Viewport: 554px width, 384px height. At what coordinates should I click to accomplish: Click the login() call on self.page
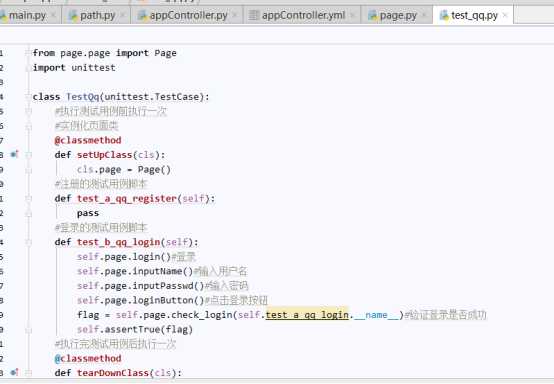(151, 256)
